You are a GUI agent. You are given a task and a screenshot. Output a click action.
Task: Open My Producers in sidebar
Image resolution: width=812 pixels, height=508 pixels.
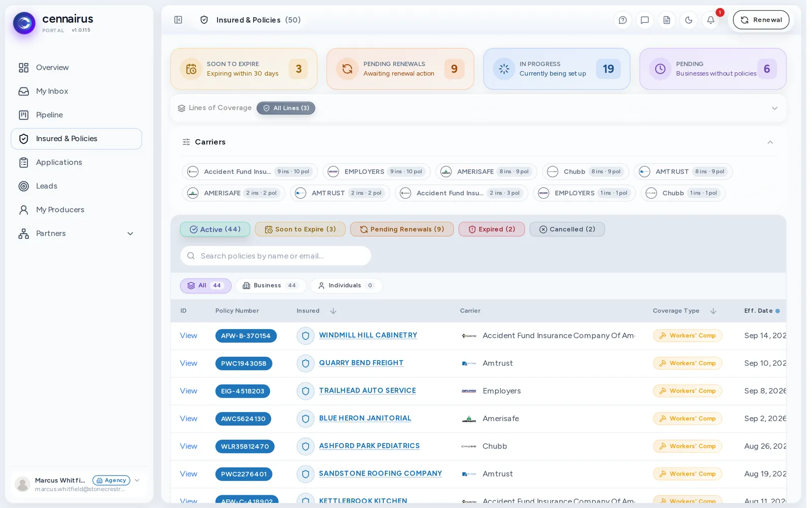(76, 210)
